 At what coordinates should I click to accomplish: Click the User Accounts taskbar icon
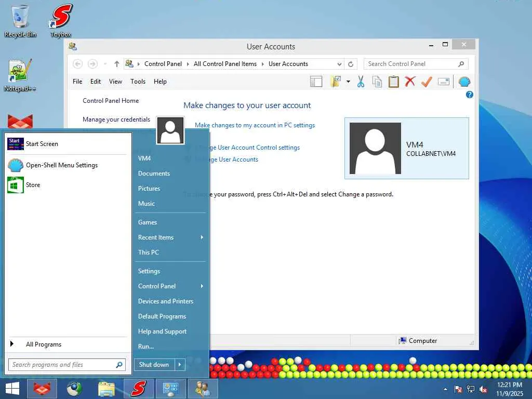click(x=203, y=389)
